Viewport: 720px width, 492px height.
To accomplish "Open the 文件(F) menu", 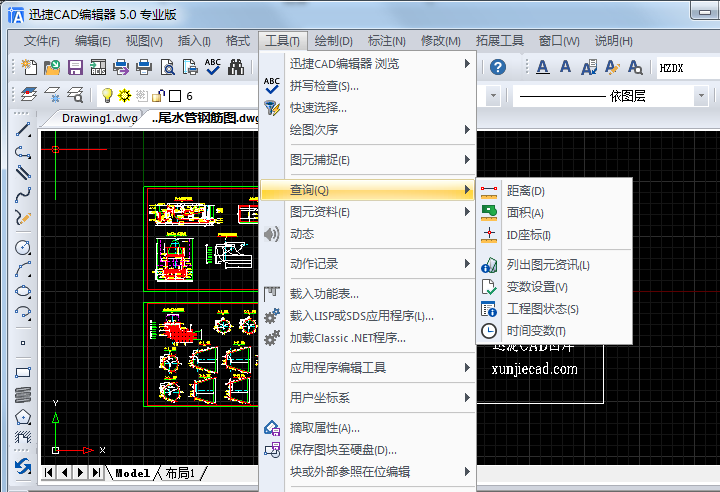I will 41,41.
